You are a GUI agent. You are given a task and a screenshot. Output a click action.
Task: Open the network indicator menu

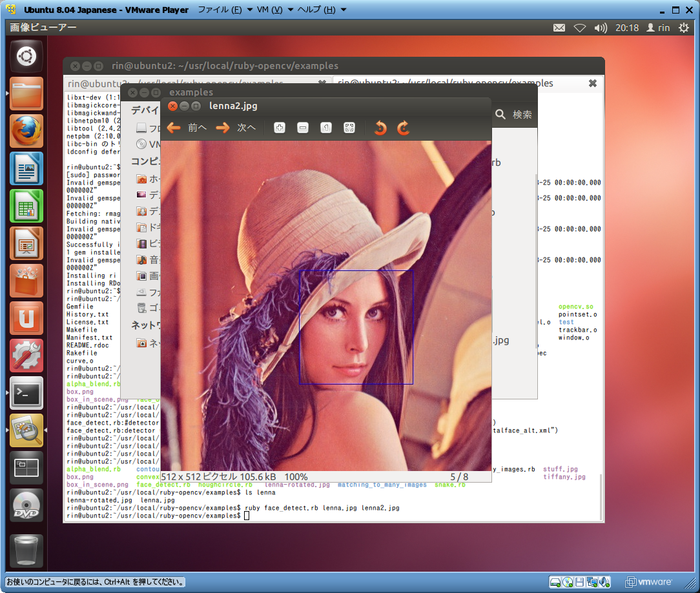point(579,28)
